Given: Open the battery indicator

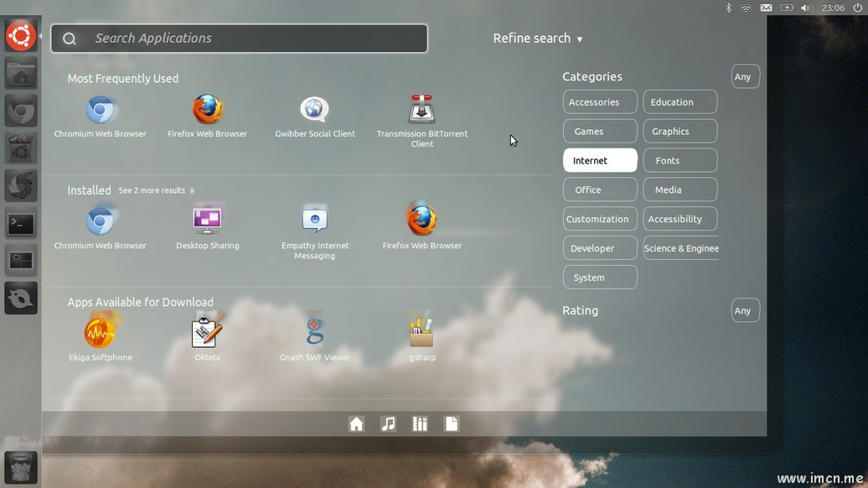Looking at the screenshot, I should (787, 8).
